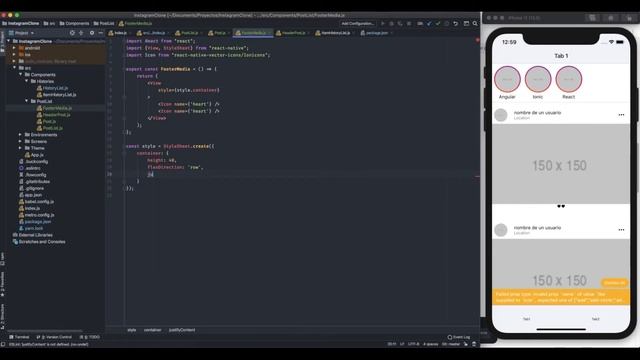Click the Run play icon in toolbar
This screenshot has height=360, width=640.
[382, 24]
